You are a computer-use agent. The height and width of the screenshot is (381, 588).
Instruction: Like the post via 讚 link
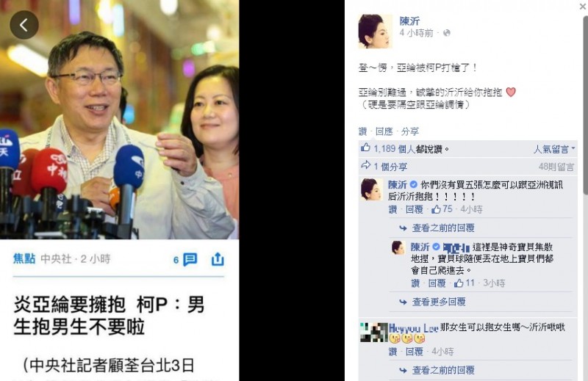(362, 131)
